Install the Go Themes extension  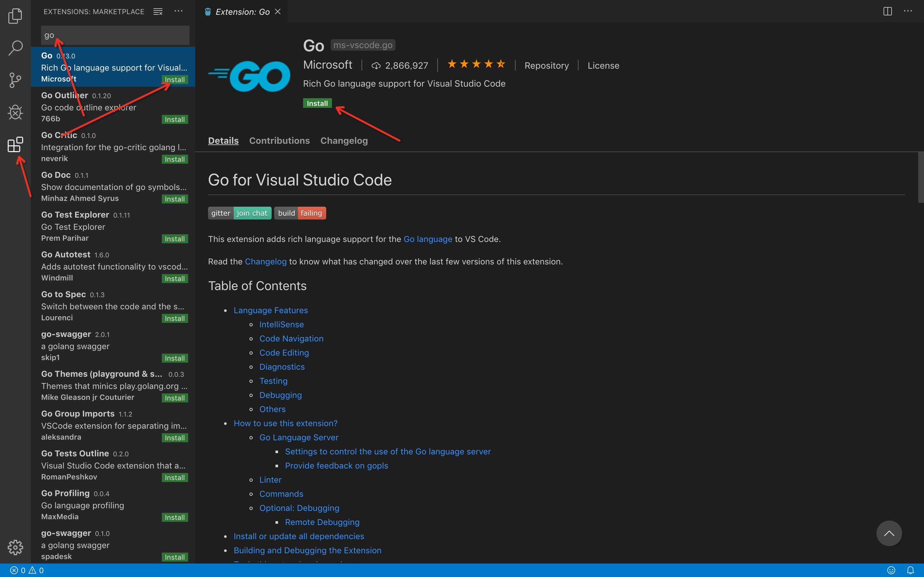[175, 398]
